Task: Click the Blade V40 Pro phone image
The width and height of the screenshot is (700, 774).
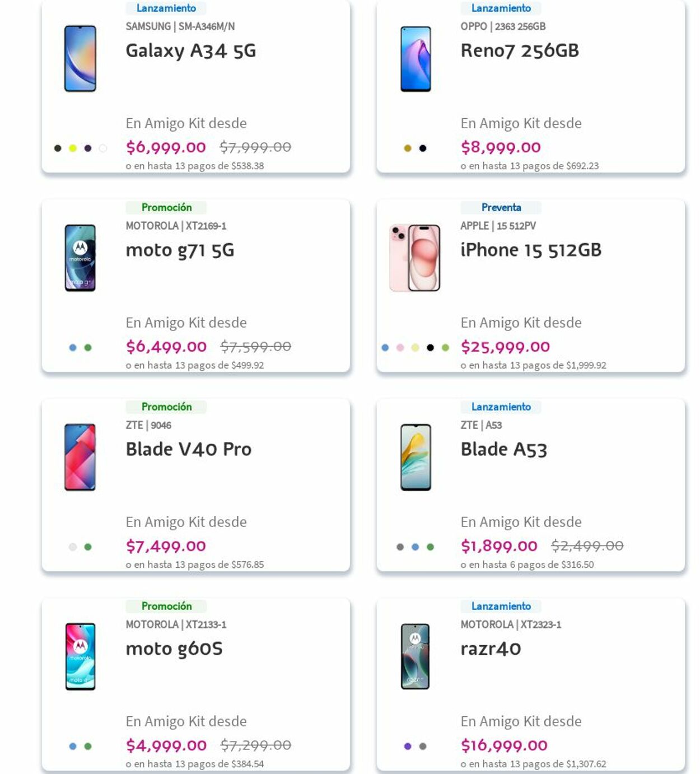Action: tap(80, 458)
